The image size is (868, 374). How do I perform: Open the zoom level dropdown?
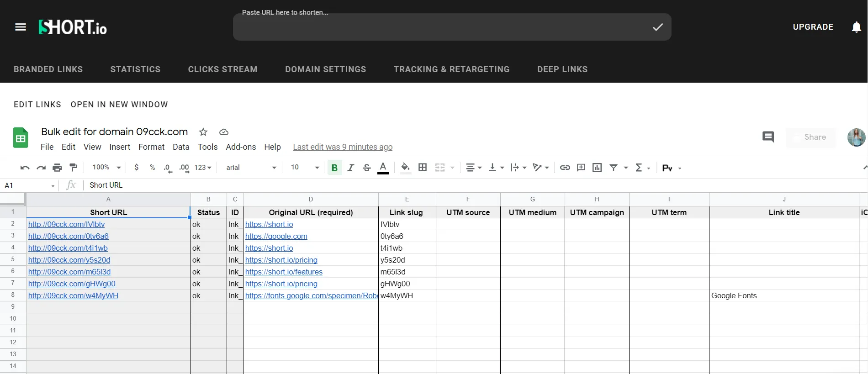point(107,168)
